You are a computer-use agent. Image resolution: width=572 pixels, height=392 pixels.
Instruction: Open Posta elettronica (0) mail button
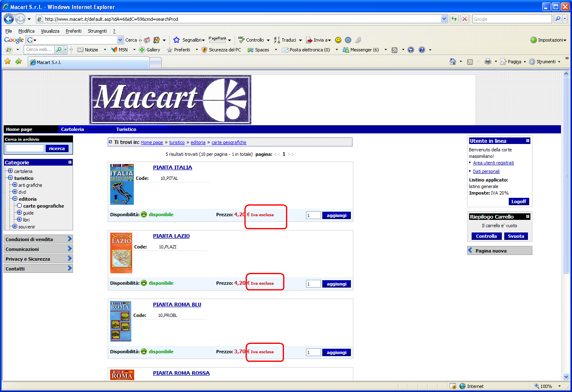[x=306, y=50]
